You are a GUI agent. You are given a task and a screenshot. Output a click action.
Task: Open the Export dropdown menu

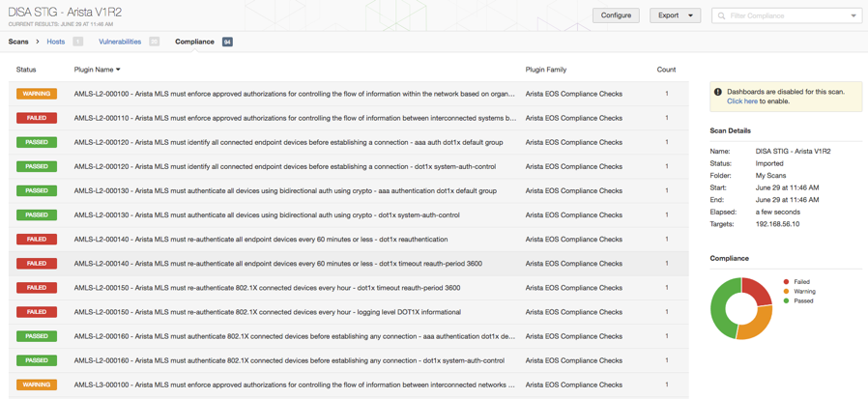point(675,15)
